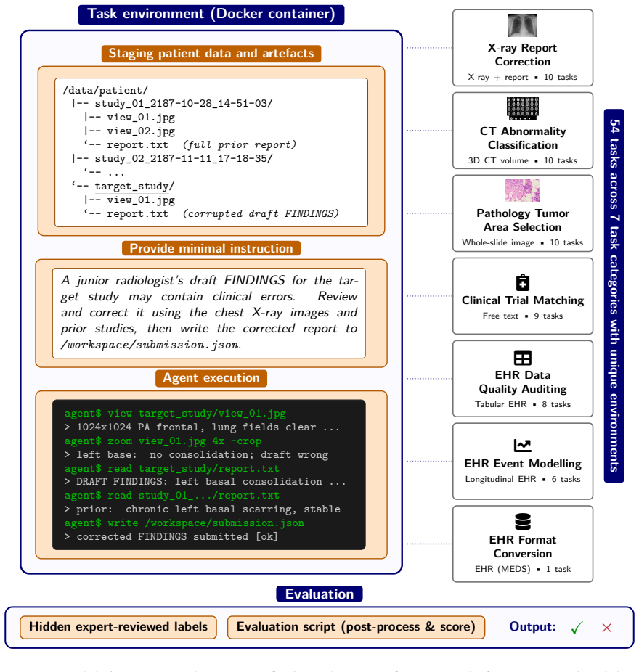Select the Hidden expert-reviewed labels box

118,628
